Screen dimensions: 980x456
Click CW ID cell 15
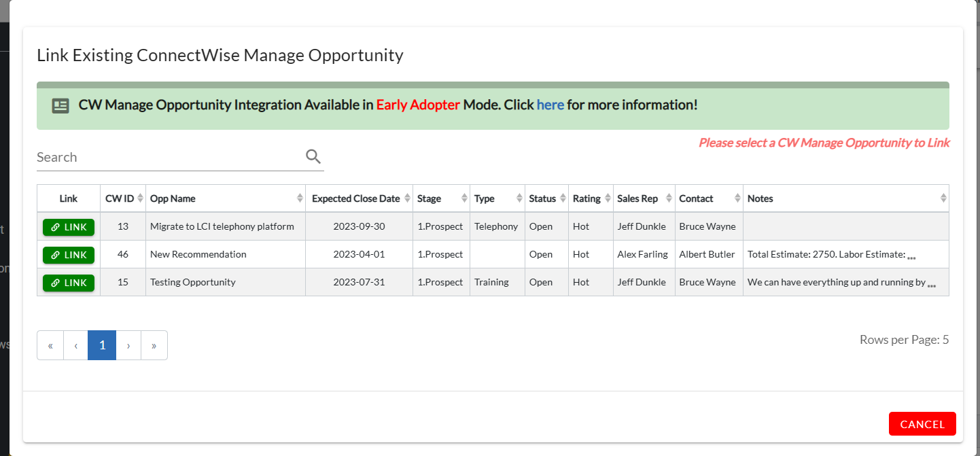coord(123,282)
